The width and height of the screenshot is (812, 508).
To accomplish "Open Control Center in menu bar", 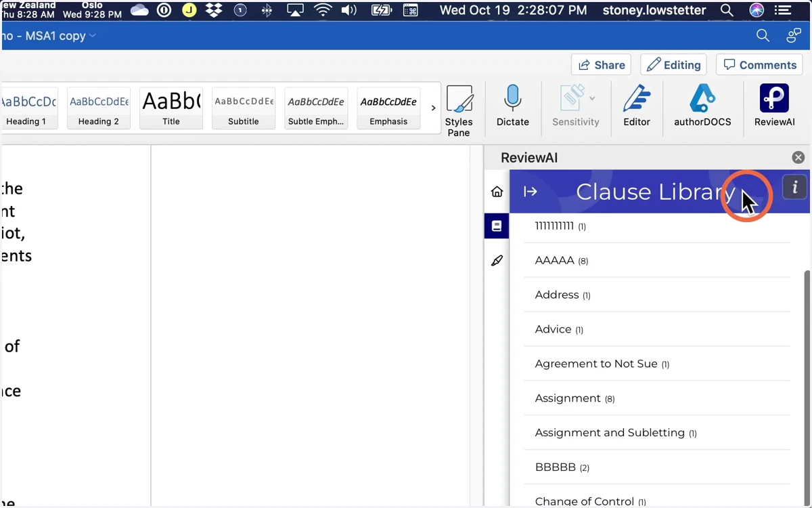I will coord(783,10).
